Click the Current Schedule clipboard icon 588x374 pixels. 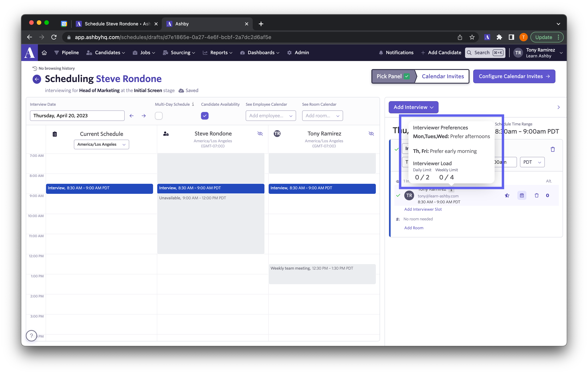click(55, 134)
